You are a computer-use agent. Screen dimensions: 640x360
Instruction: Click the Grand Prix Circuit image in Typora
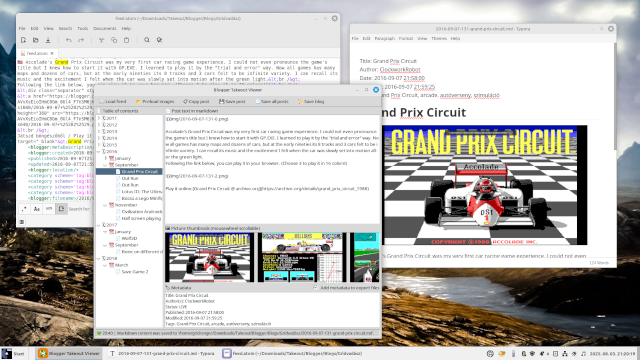pyautogui.click(x=484, y=185)
